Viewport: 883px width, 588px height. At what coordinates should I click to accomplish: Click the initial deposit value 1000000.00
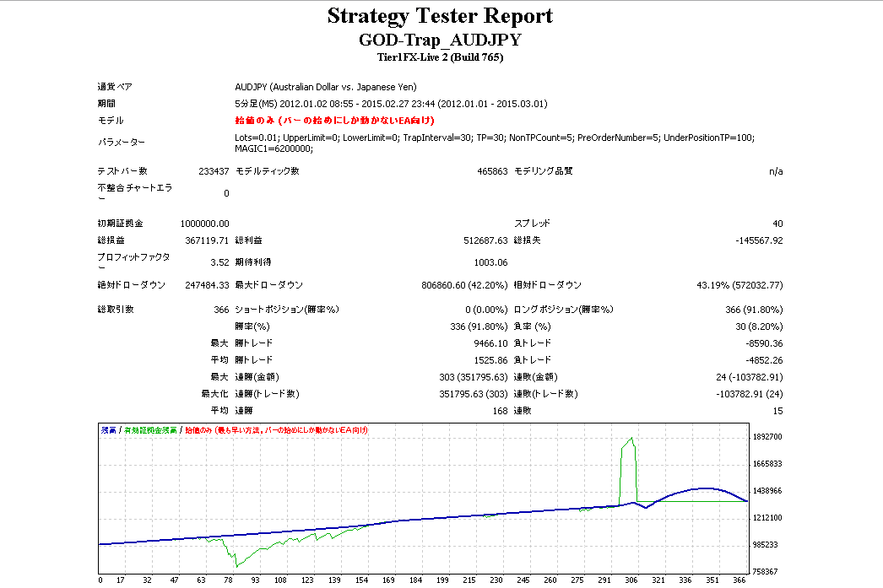204,224
